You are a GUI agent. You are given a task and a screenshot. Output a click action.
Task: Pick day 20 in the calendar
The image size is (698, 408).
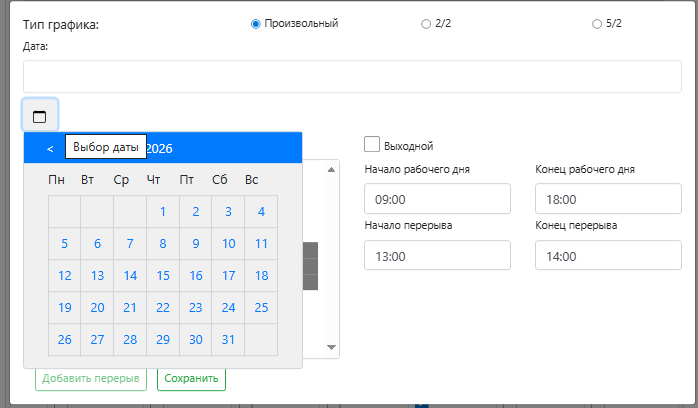(x=97, y=307)
